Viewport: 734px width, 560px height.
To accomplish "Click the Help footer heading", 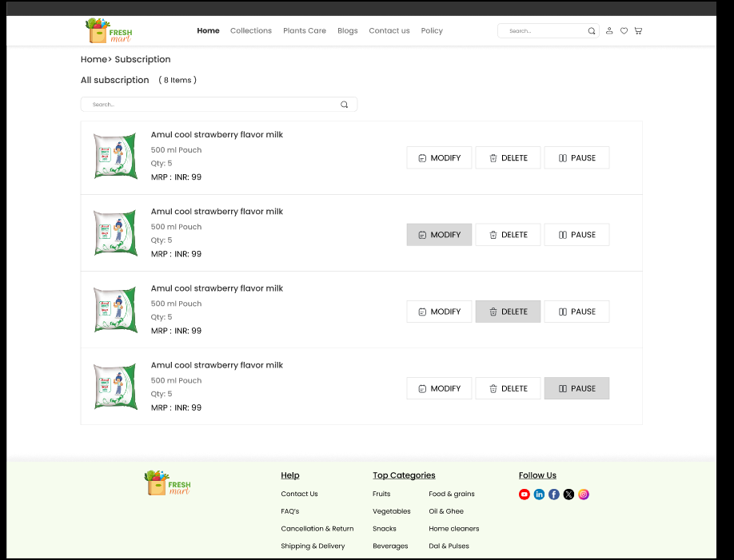I will (x=290, y=475).
